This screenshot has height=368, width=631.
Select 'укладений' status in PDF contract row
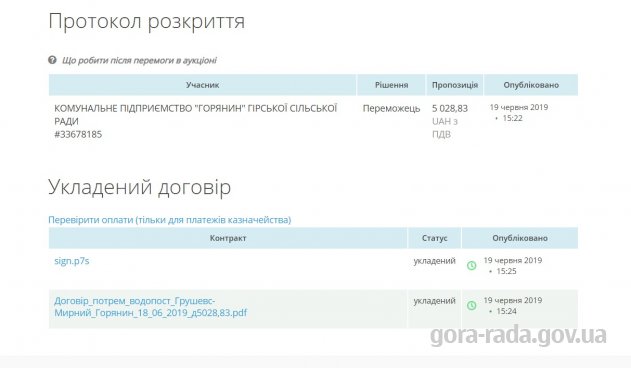[x=435, y=301]
